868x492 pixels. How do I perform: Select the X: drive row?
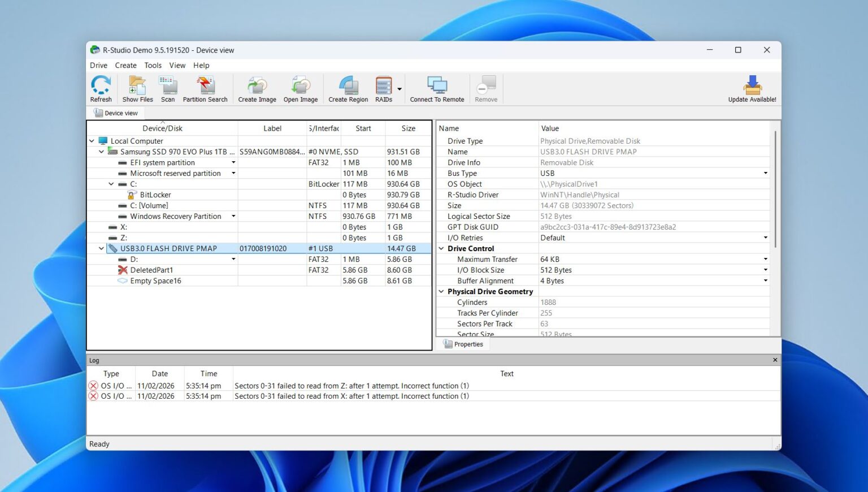tap(259, 227)
